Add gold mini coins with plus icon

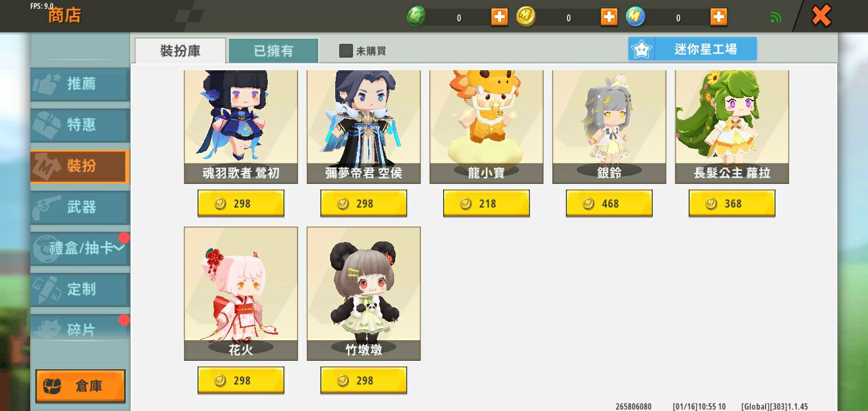(609, 17)
